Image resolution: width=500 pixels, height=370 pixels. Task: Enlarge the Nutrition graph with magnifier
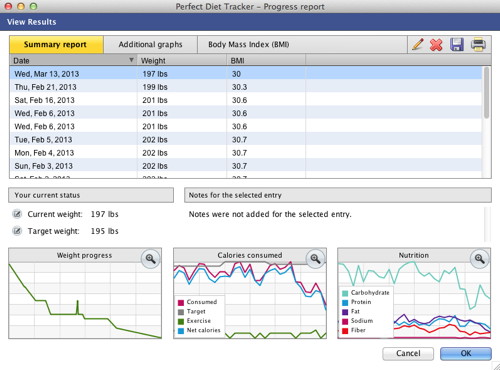(479, 258)
